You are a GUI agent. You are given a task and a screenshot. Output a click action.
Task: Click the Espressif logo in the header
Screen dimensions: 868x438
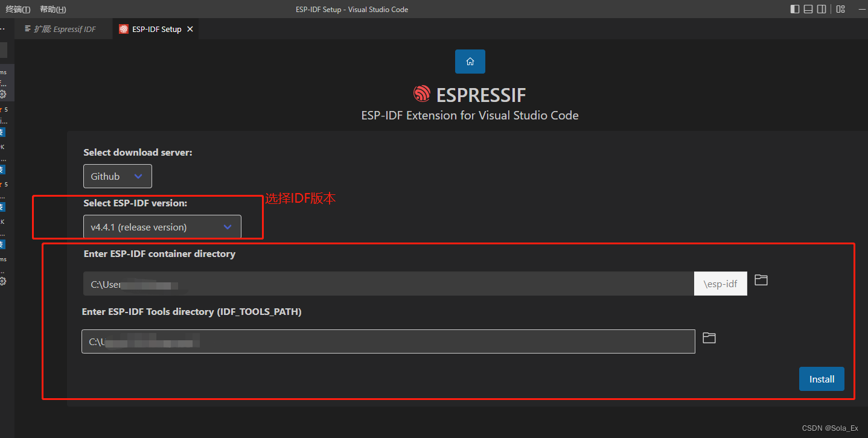point(421,94)
